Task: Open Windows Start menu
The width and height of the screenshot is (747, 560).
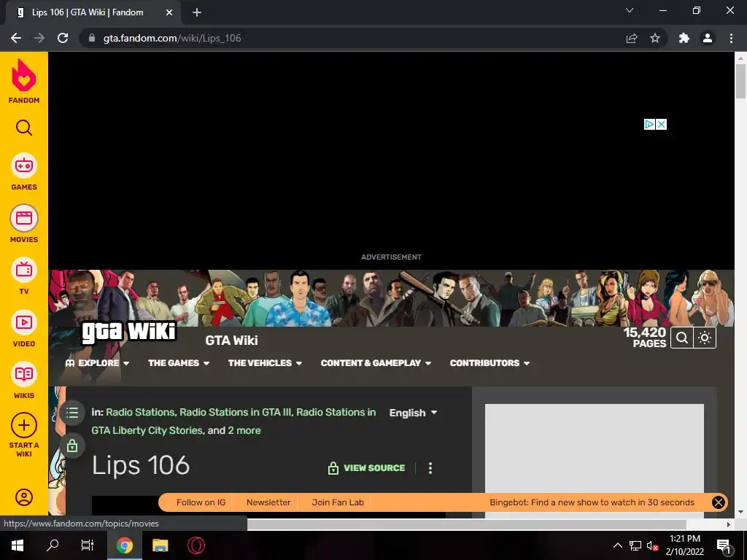Action: coord(18,545)
